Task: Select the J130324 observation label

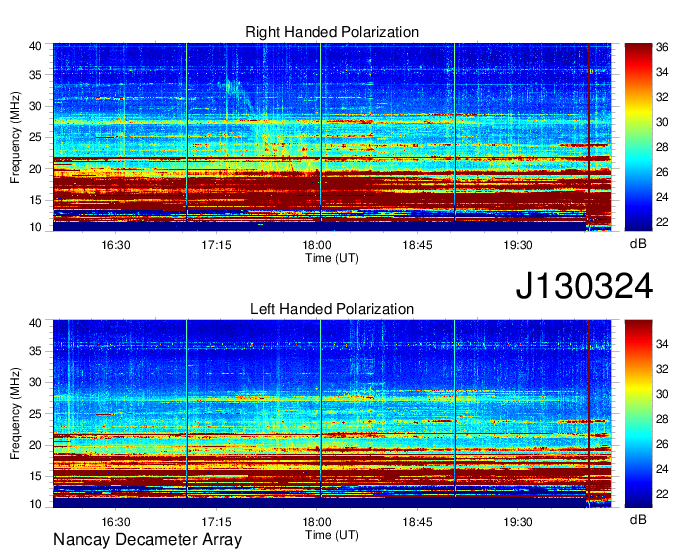Action: coord(584,286)
